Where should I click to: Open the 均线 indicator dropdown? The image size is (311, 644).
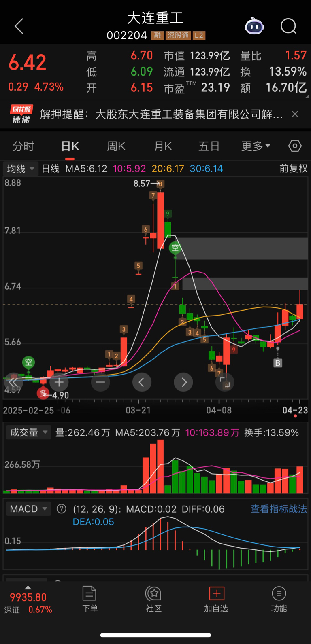click(x=20, y=169)
